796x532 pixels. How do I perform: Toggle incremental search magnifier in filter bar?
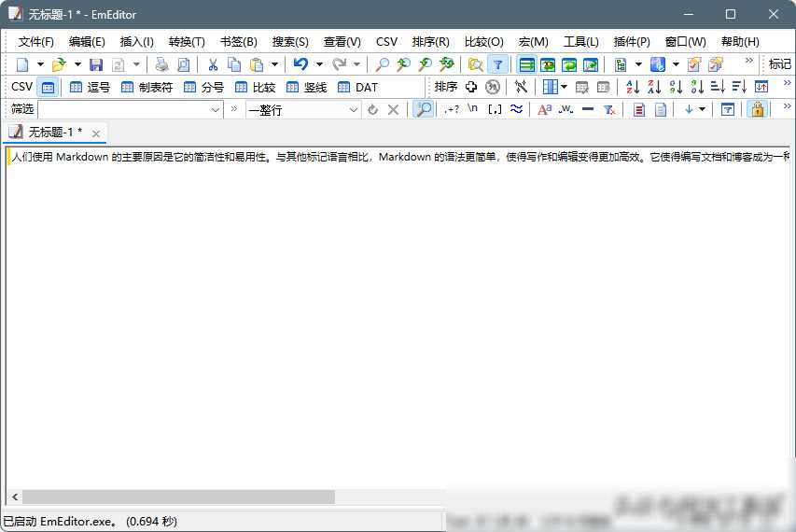(424, 109)
